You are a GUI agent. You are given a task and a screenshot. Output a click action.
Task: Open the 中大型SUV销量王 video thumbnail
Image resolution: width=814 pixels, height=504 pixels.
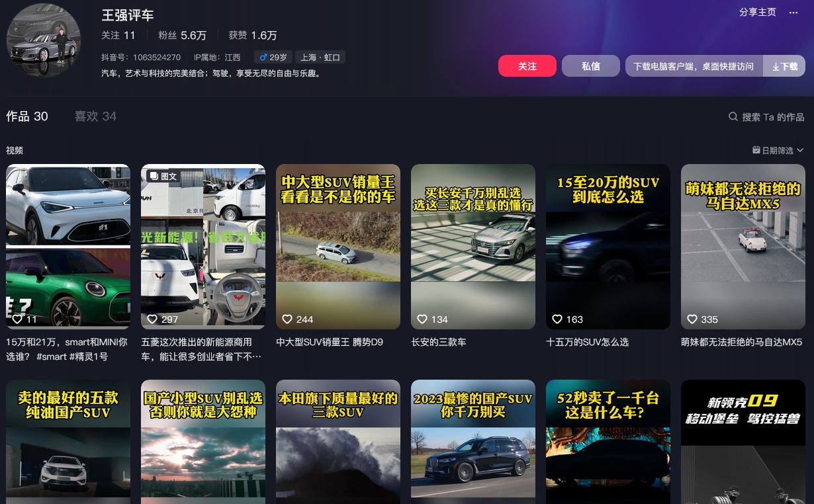click(x=338, y=247)
